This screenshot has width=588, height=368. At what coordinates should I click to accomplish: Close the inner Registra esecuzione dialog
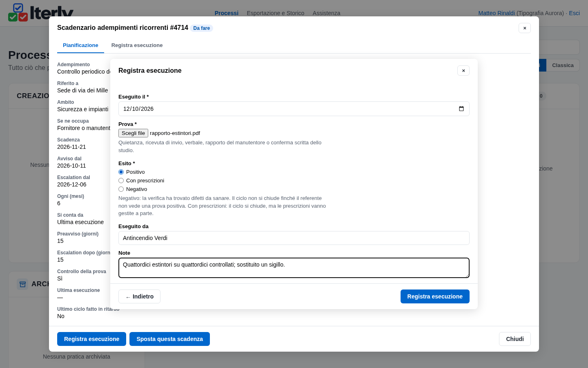click(463, 71)
